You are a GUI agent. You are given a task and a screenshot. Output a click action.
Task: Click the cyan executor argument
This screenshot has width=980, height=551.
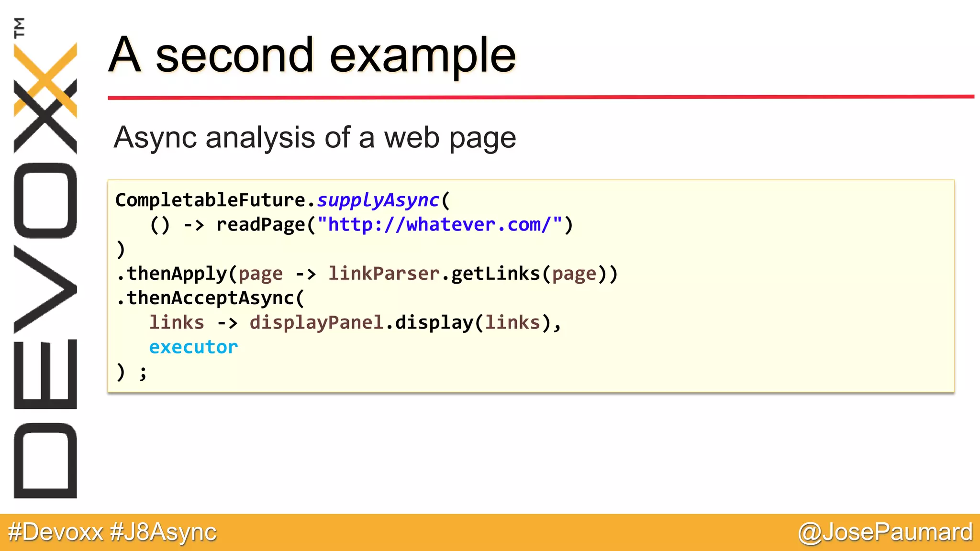click(x=193, y=347)
